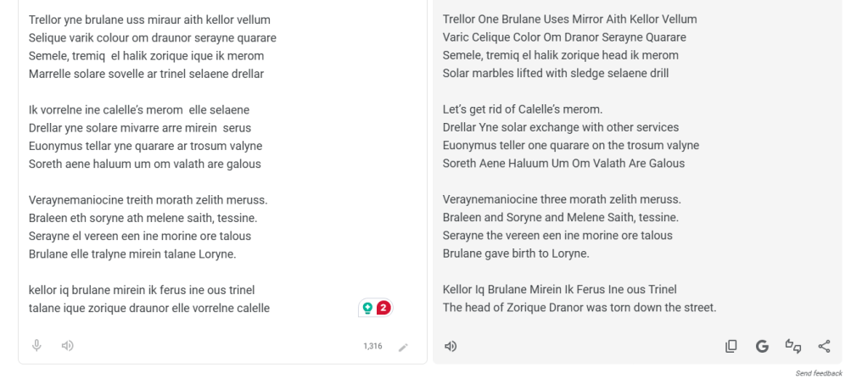Play the translated text audio
The width and height of the screenshot is (868, 390).
coord(451,346)
